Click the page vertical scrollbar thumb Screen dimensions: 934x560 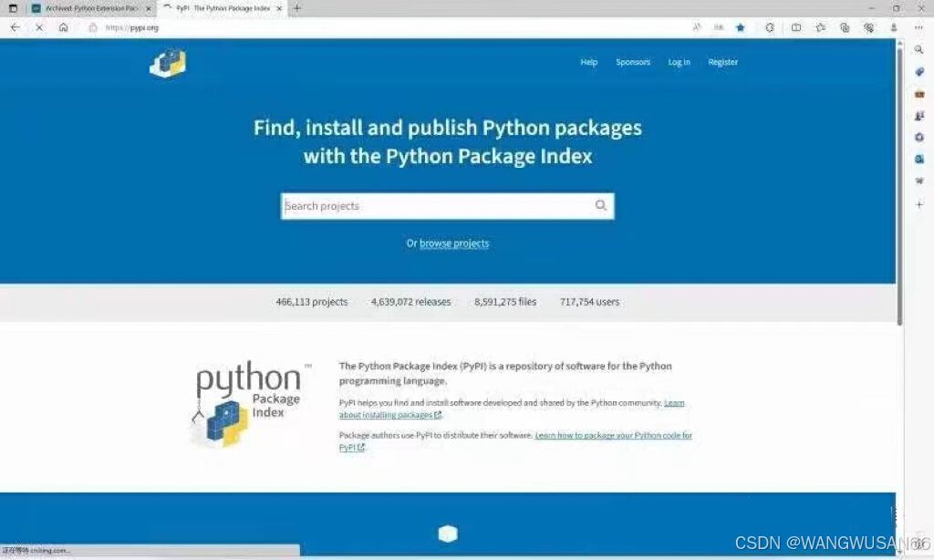pyautogui.click(x=899, y=186)
